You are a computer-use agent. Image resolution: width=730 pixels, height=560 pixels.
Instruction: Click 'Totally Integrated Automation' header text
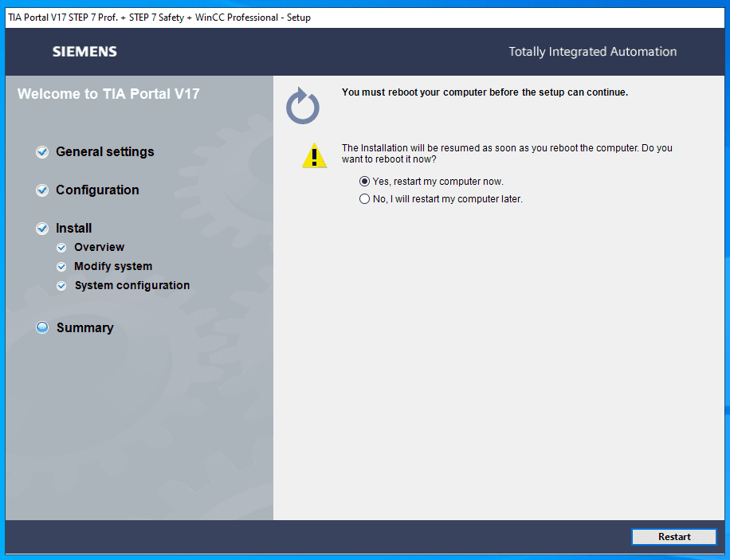pos(593,52)
